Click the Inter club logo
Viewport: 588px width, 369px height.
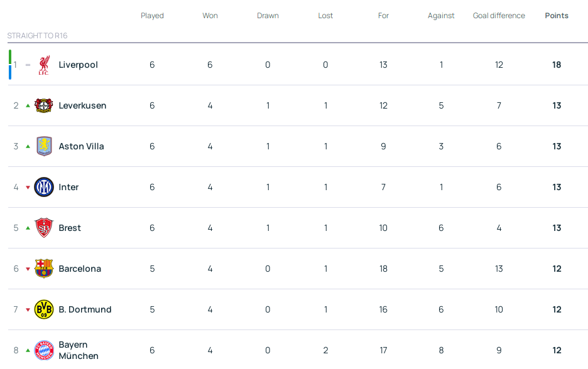click(43, 187)
